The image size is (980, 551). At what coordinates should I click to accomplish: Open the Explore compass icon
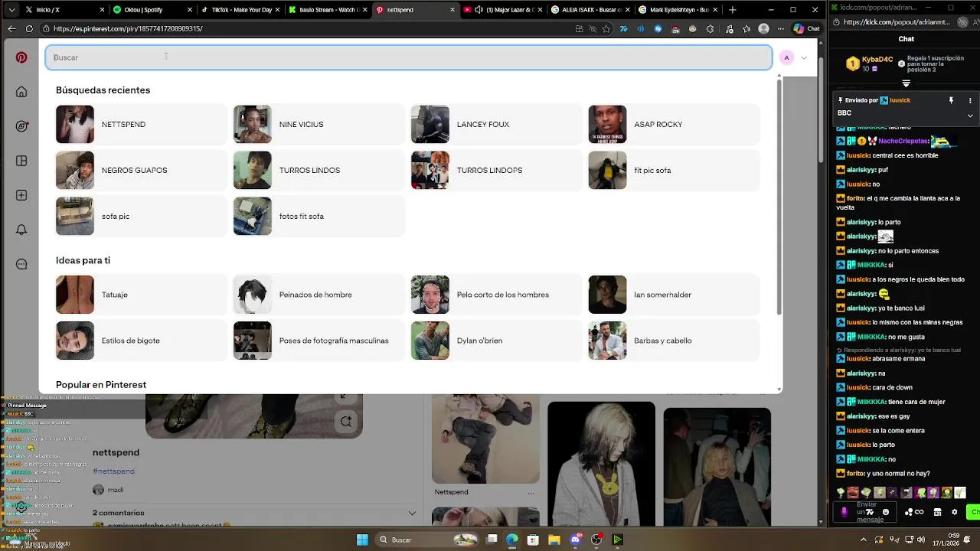tap(21, 126)
